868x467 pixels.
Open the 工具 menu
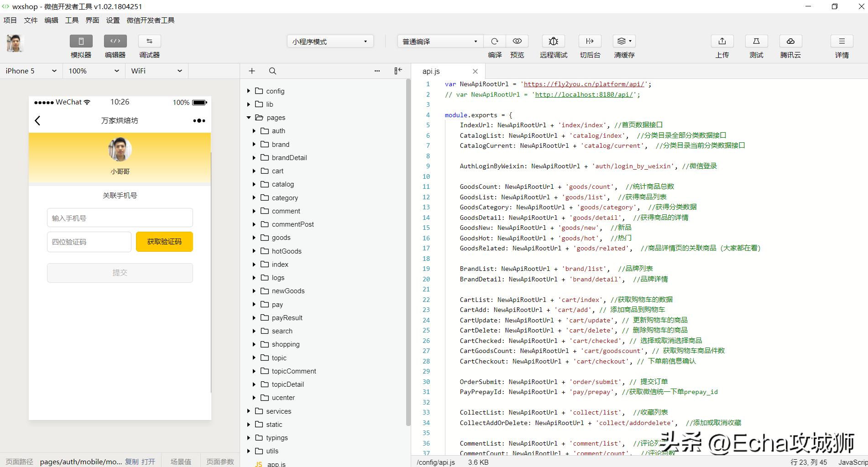72,20
